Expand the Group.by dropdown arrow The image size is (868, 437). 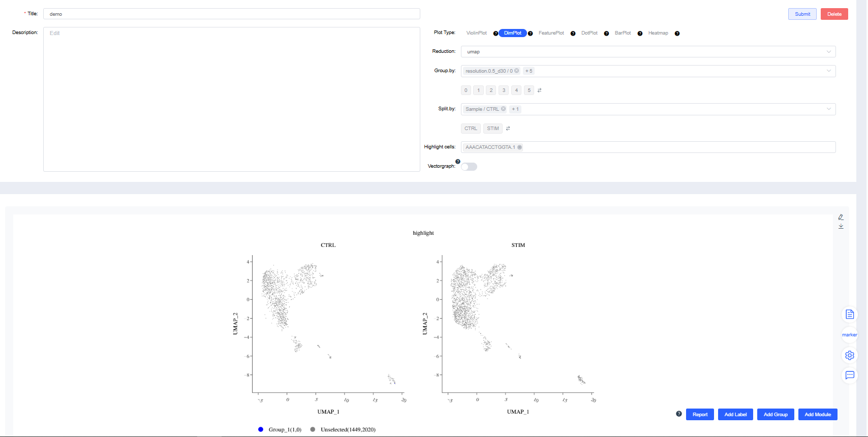click(829, 71)
